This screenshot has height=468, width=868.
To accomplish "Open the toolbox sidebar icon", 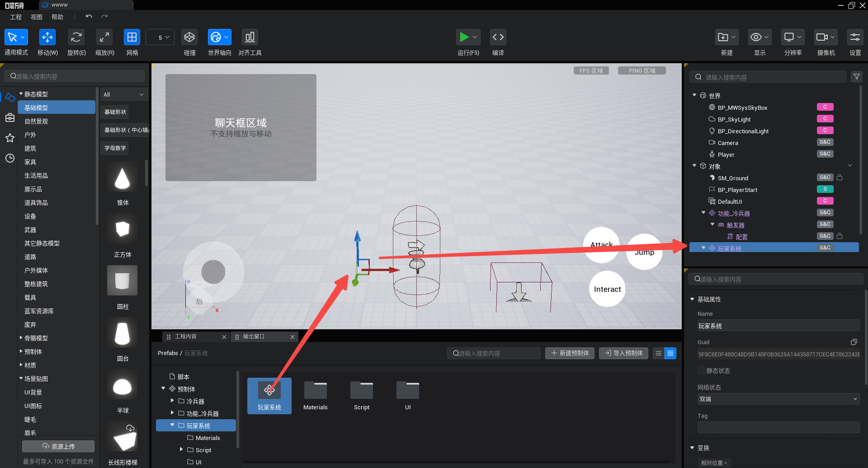I will click(10, 117).
